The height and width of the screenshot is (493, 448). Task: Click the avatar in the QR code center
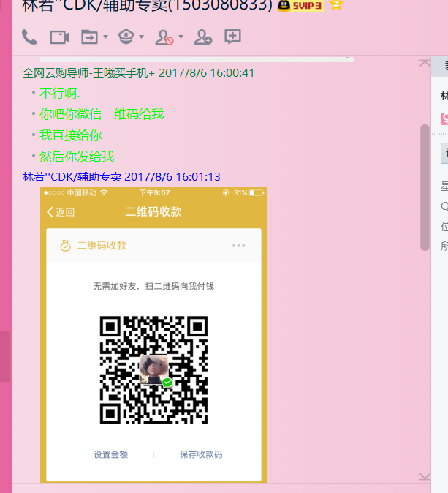tap(154, 370)
